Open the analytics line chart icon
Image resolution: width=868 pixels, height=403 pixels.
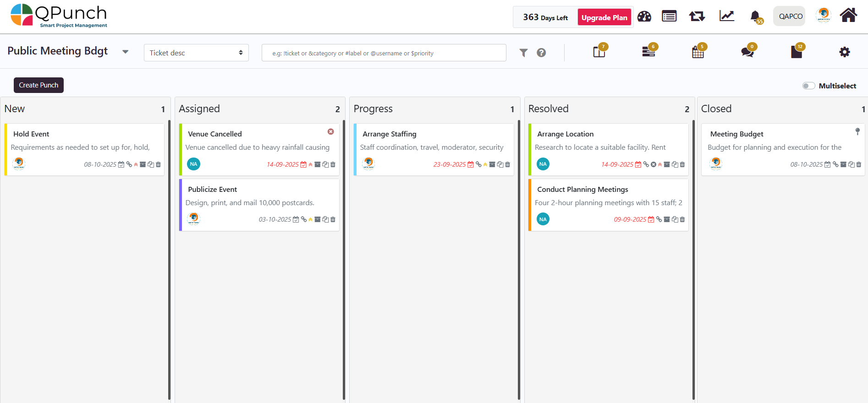coord(726,16)
